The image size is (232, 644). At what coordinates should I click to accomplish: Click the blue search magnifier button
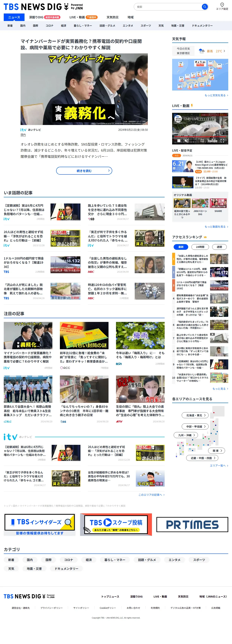pos(204,7)
